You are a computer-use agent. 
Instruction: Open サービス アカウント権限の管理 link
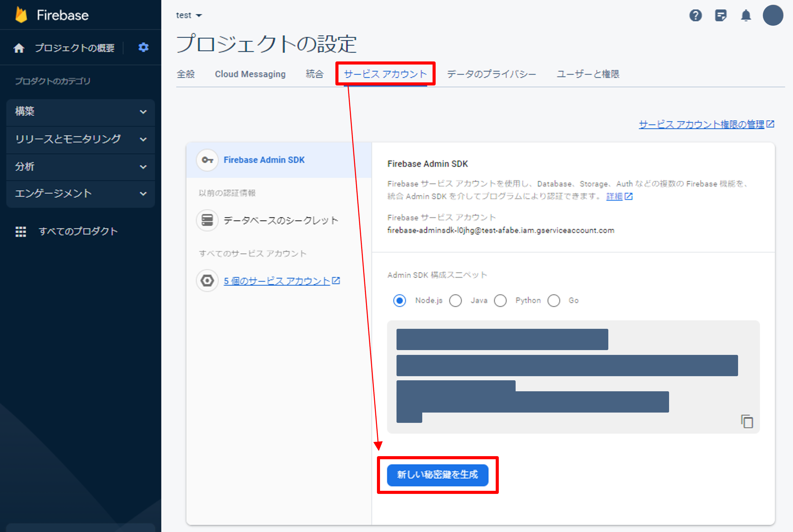[x=702, y=124]
